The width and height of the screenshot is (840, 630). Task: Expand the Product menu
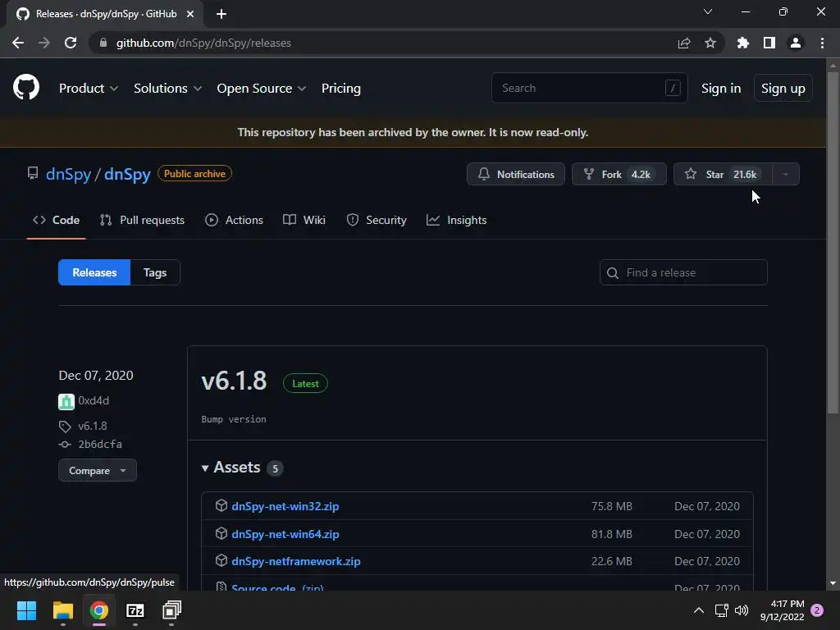89,89
